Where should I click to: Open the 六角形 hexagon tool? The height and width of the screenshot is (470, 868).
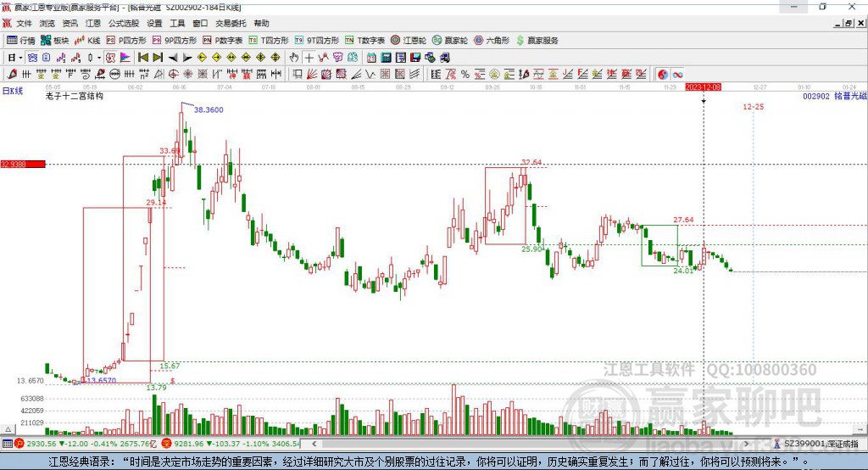pos(492,41)
